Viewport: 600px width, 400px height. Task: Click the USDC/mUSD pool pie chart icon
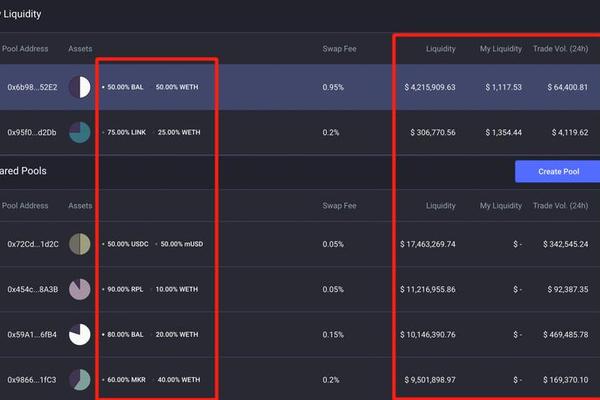pos(80,244)
